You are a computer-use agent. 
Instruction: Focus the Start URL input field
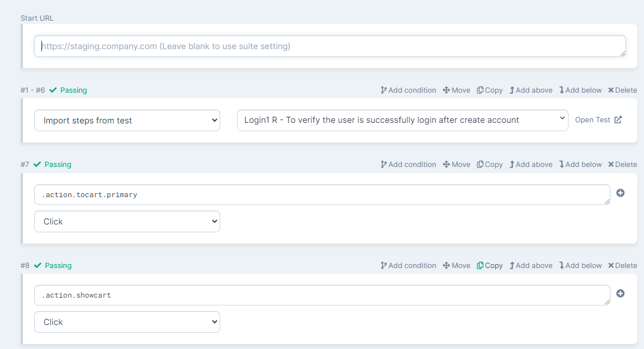[330, 46]
